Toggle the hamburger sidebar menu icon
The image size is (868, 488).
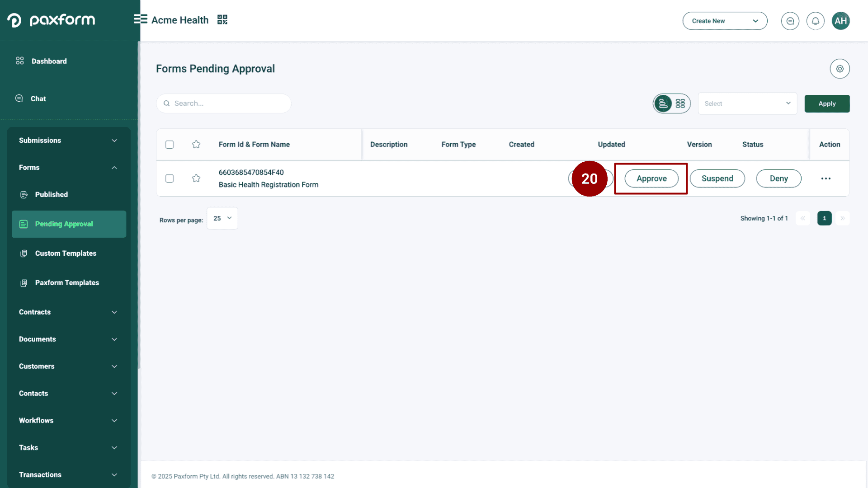point(140,19)
